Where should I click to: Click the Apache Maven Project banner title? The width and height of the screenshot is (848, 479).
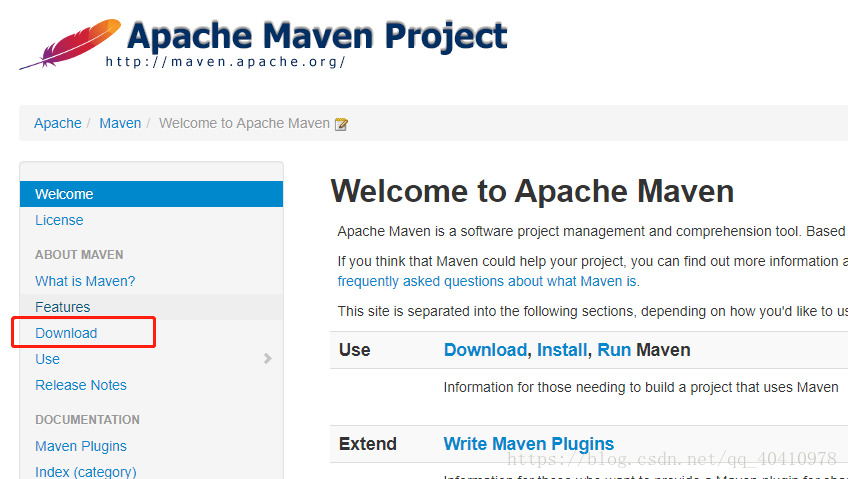coord(317,36)
